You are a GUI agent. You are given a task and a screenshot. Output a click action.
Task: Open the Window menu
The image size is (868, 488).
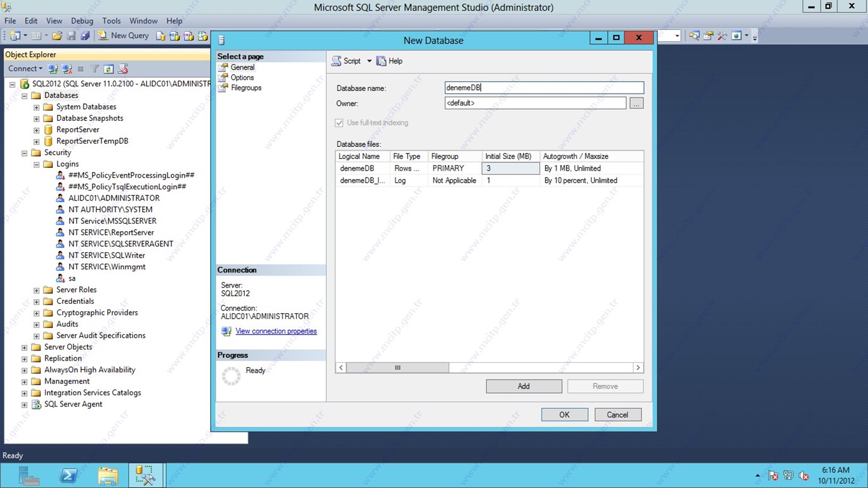(x=143, y=21)
